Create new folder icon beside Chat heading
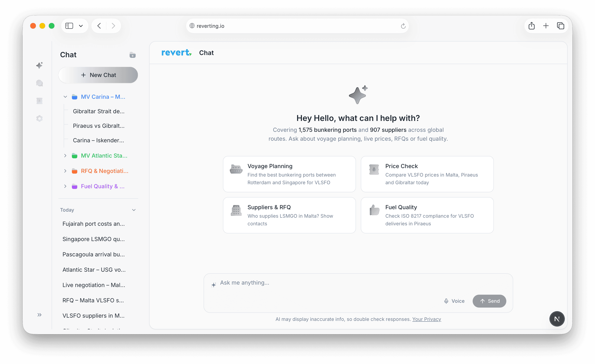This screenshot has width=595, height=364. tap(132, 55)
